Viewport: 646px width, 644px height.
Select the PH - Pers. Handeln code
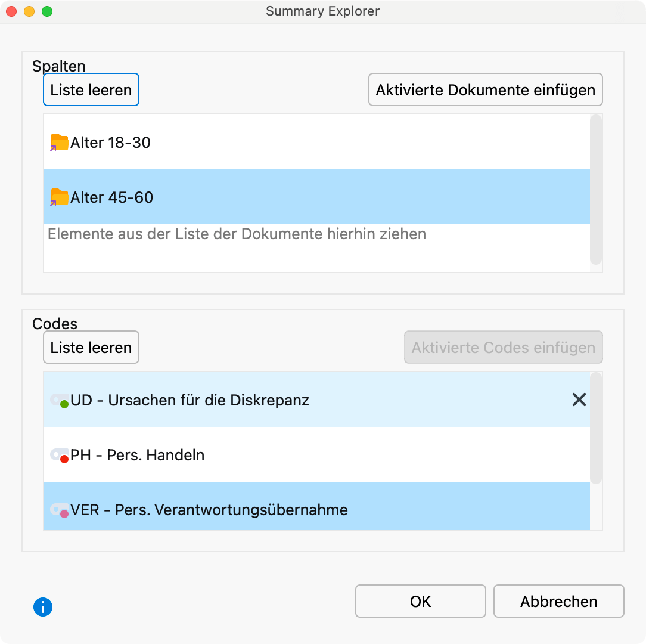tap(137, 456)
